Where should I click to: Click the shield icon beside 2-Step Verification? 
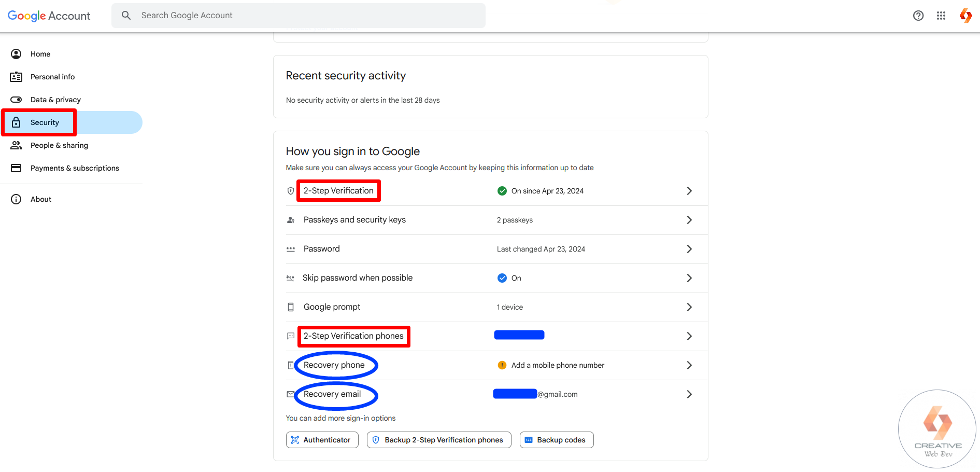coord(291,191)
